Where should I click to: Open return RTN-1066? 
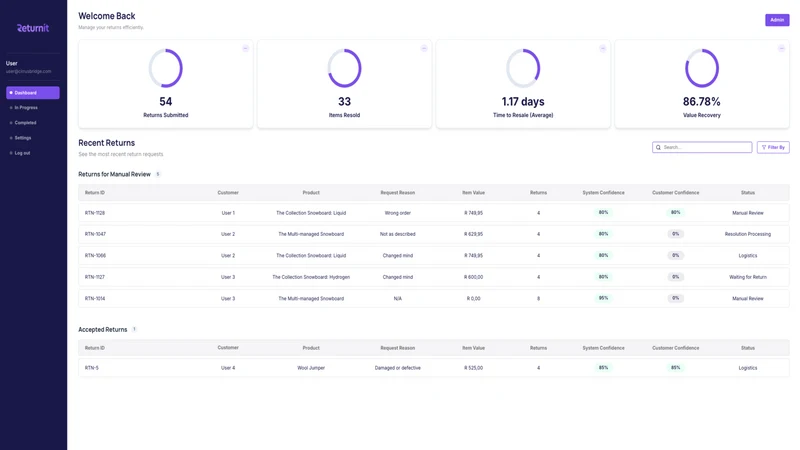click(434, 256)
